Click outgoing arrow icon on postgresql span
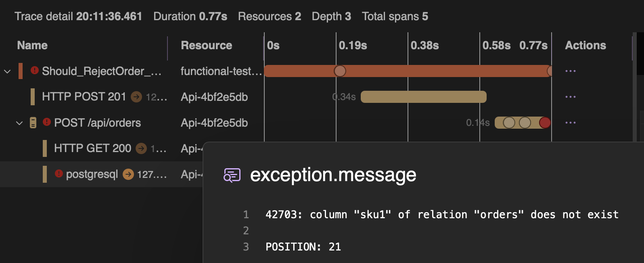This screenshot has width=644, height=263. pyautogui.click(x=128, y=174)
